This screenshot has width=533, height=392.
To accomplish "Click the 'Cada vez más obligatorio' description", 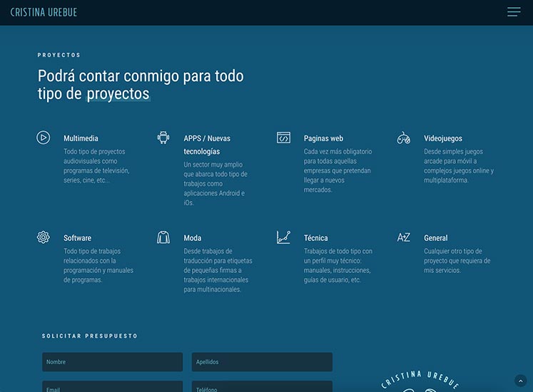I will (338, 170).
